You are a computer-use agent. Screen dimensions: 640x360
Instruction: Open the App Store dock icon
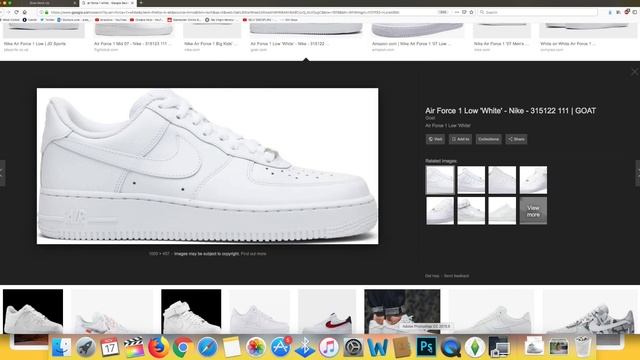(280, 347)
